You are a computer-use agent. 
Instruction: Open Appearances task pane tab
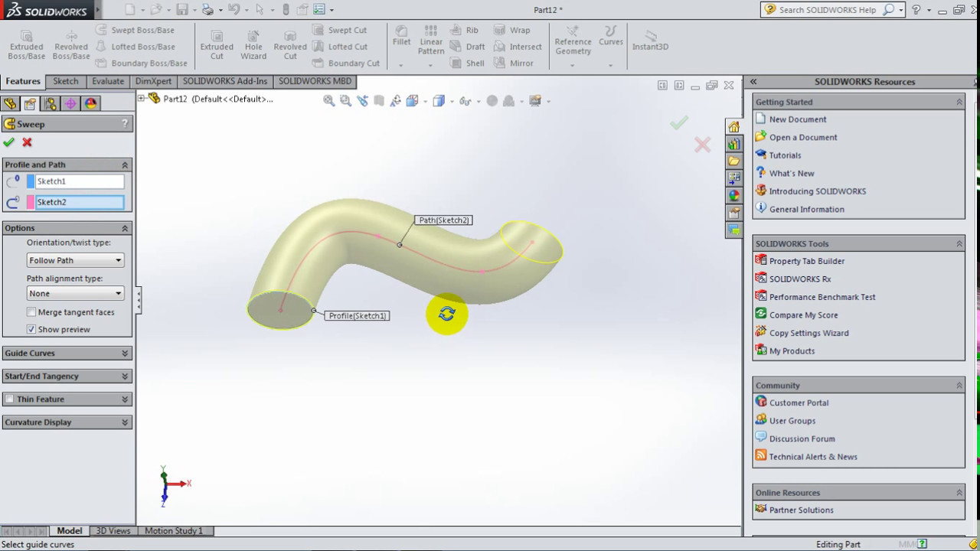(x=734, y=195)
